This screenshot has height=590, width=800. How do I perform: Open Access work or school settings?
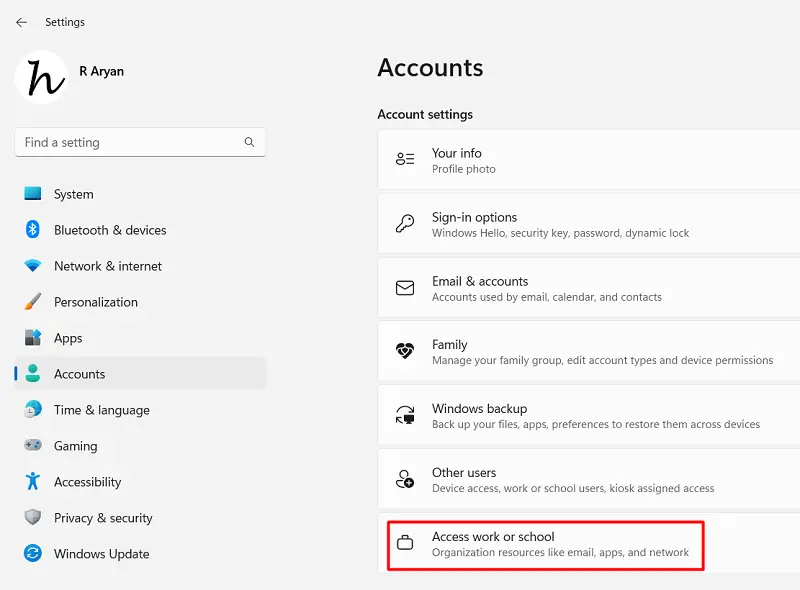545,544
